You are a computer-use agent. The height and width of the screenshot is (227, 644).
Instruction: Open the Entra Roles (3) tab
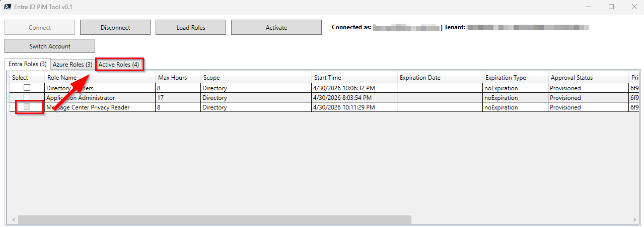(x=28, y=64)
